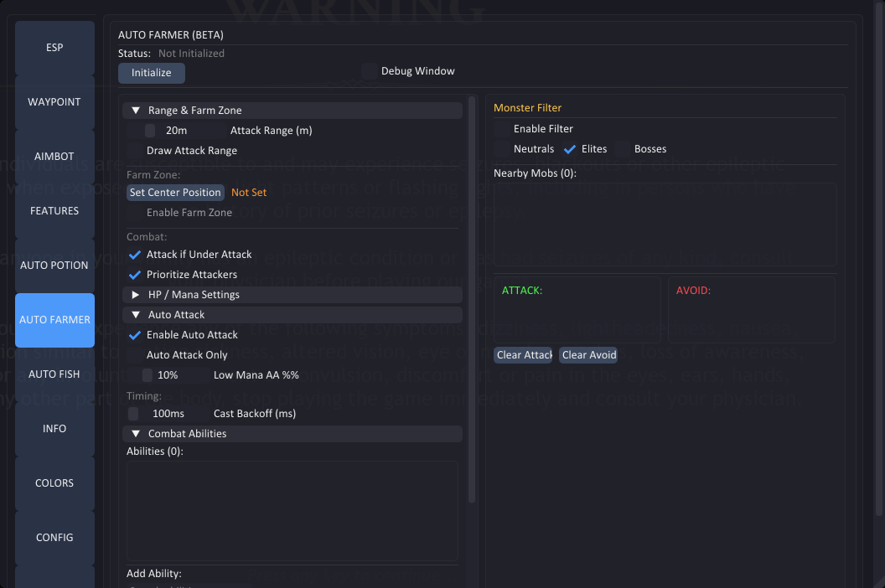Collapse the Combat Abilities section
Image resolution: width=885 pixels, height=588 pixels.
click(136, 434)
